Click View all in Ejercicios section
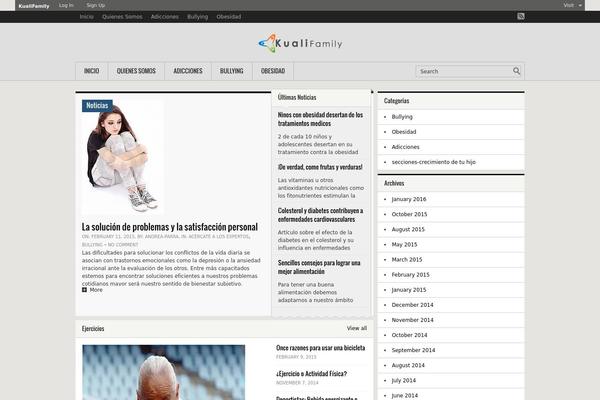 tap(357, 328)
